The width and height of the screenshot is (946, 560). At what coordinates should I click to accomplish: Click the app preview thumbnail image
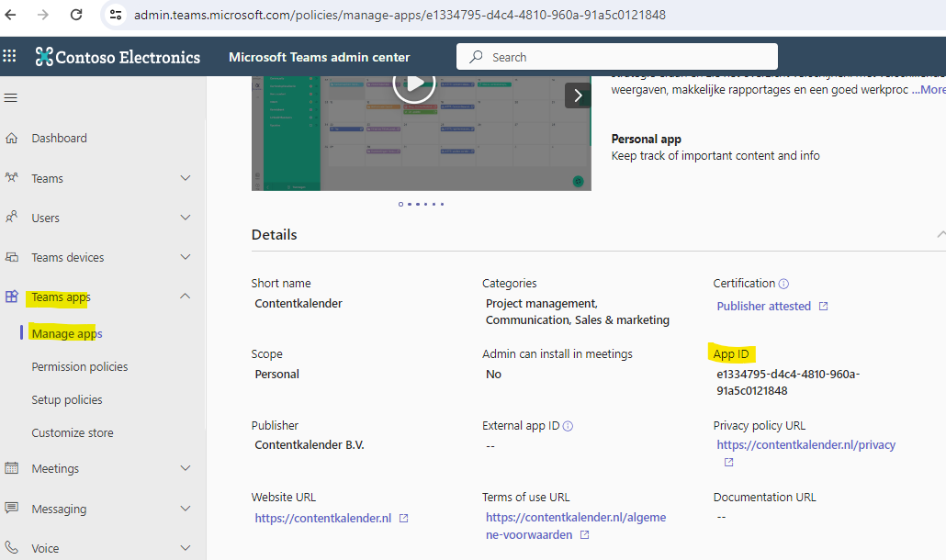point(422,133)
